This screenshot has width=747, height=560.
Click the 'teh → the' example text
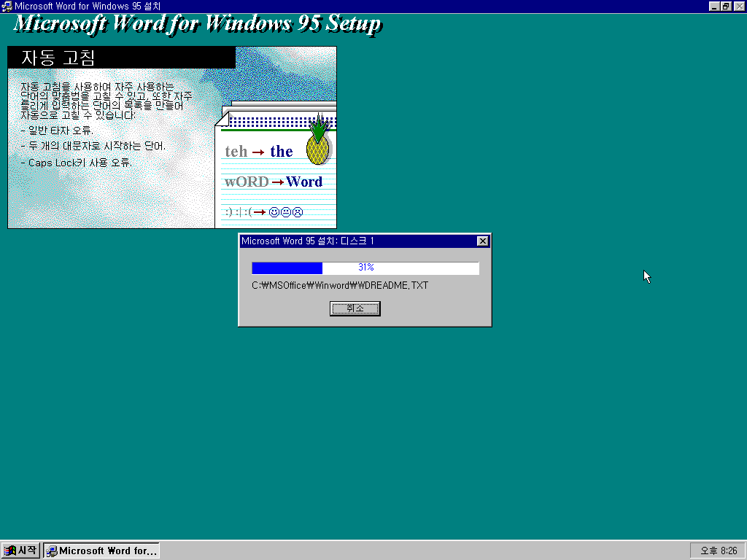pyautogui.click(x=259, y=152)
